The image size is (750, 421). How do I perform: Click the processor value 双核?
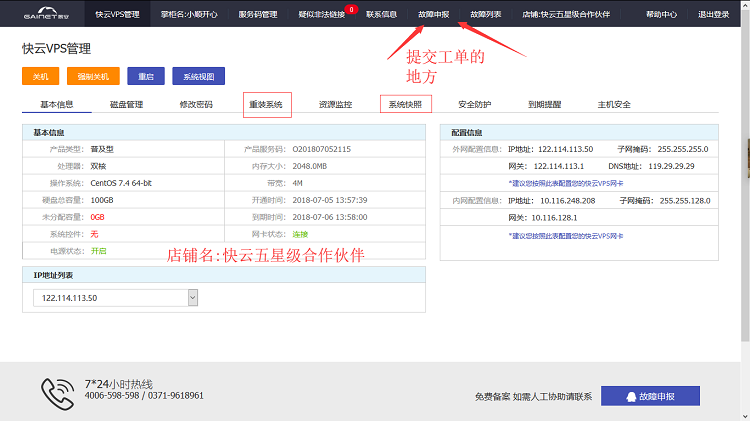(98, 166)
